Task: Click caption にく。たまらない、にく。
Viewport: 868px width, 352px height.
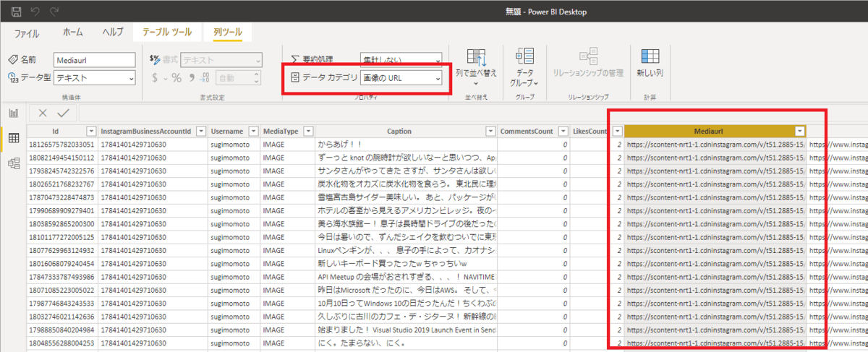Action: [x=405, y=343]
